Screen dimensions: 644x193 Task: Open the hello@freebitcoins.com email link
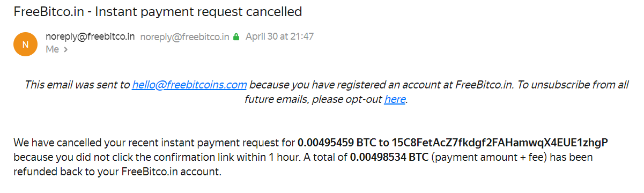coord(189,84)
